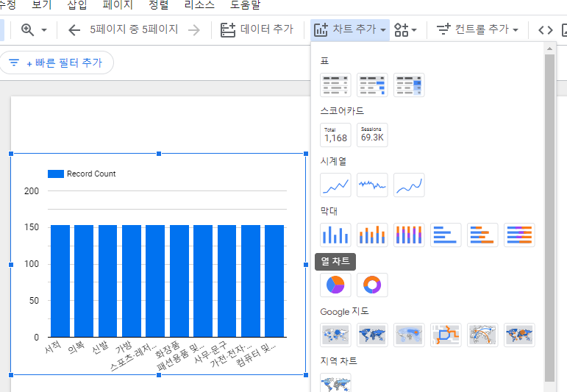567x392 pixels.
Task: Insert the compact Sessions 69.3K scorecard
Action: (x=372, y=135)
